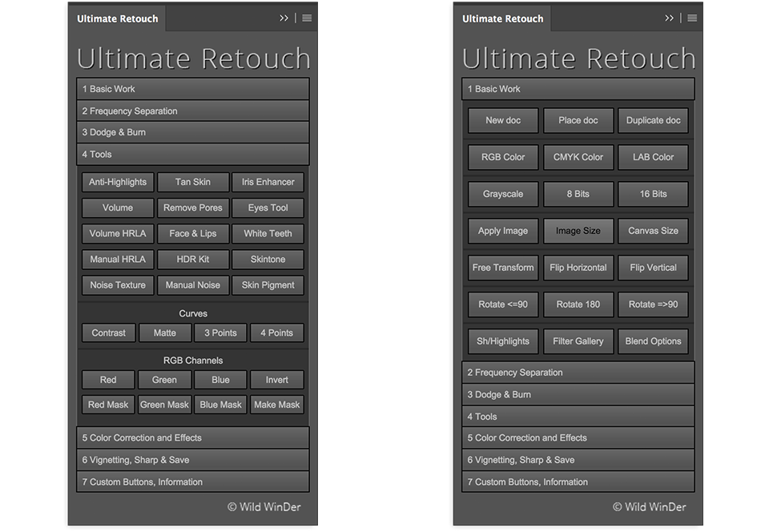Viewport: 761px width, 532px height.
Task: Click the Invert channel button
Action: tap(277, 380)
